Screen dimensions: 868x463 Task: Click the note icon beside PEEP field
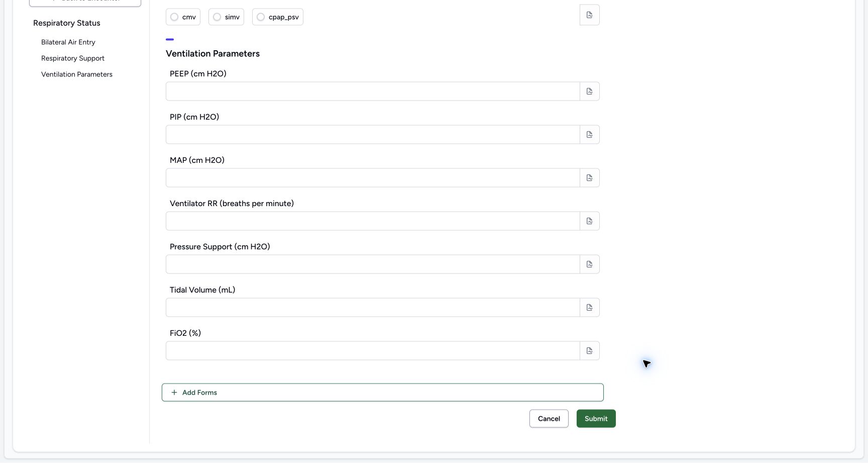[590, 91]
